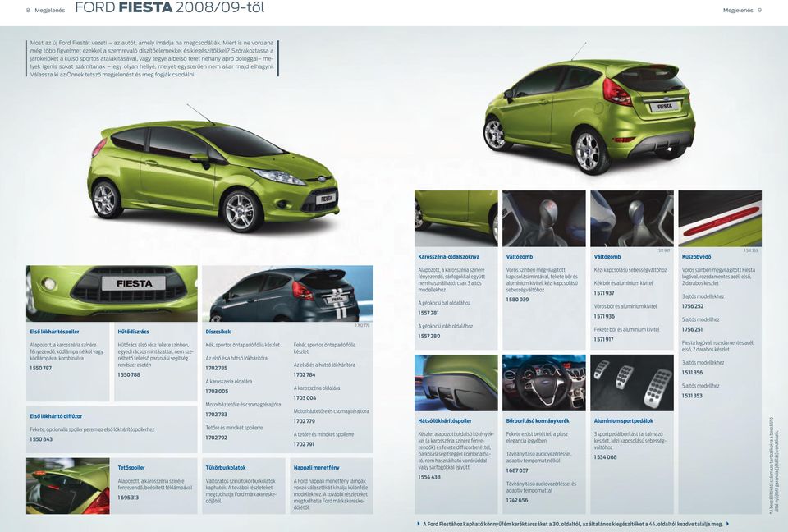The width and height of the screenshot is (788, 532).
Task: Select the leather steering wheel photo
Action: click(543, 383)
